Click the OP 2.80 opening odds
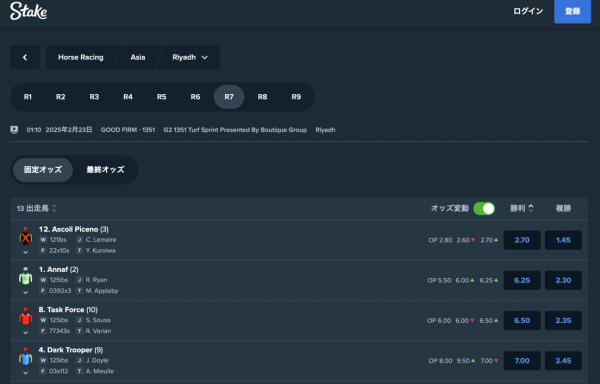Screen dimensions: 600x384 440,240
